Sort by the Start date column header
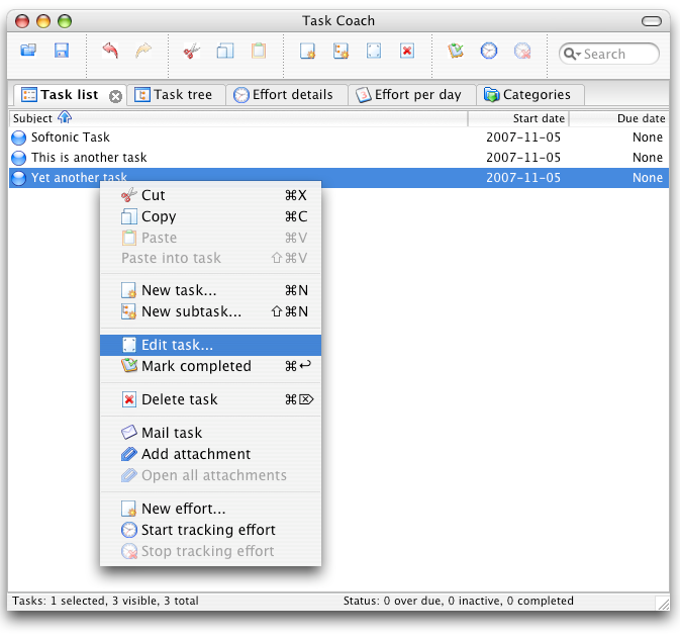 pyautogui.click(x=519, y=118)
